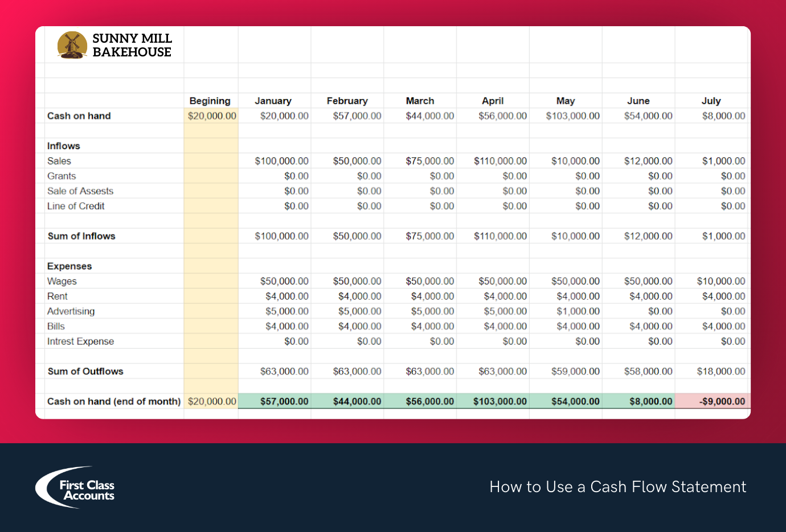Select the Sales row label
This screenshot has height=532, width=786.
[59, 161]
